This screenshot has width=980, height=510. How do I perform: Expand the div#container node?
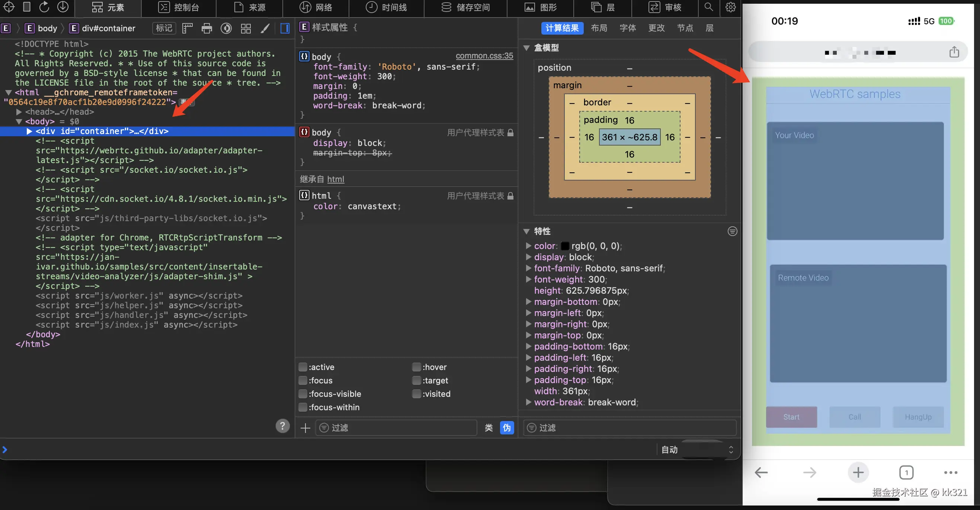(30, 131)
